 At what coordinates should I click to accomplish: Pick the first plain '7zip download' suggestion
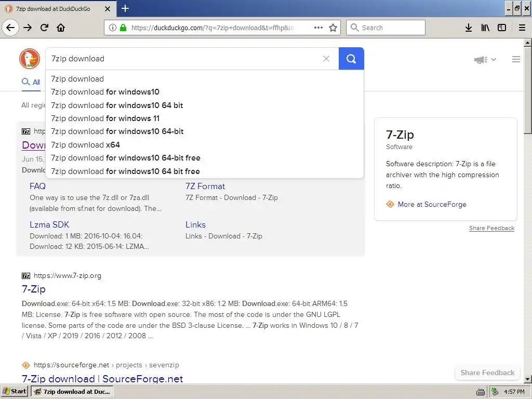tap(205, 79)
